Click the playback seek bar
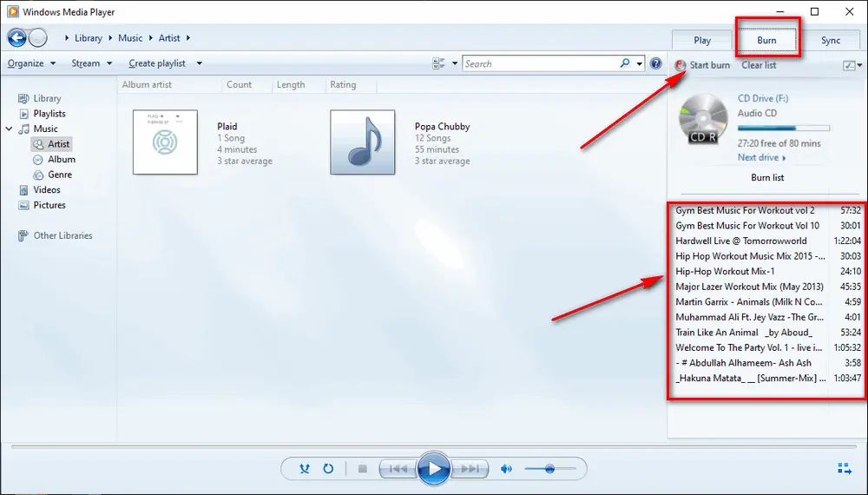This screenshot has height=495, width=868. pyautogui.click(x=433, y=445)
